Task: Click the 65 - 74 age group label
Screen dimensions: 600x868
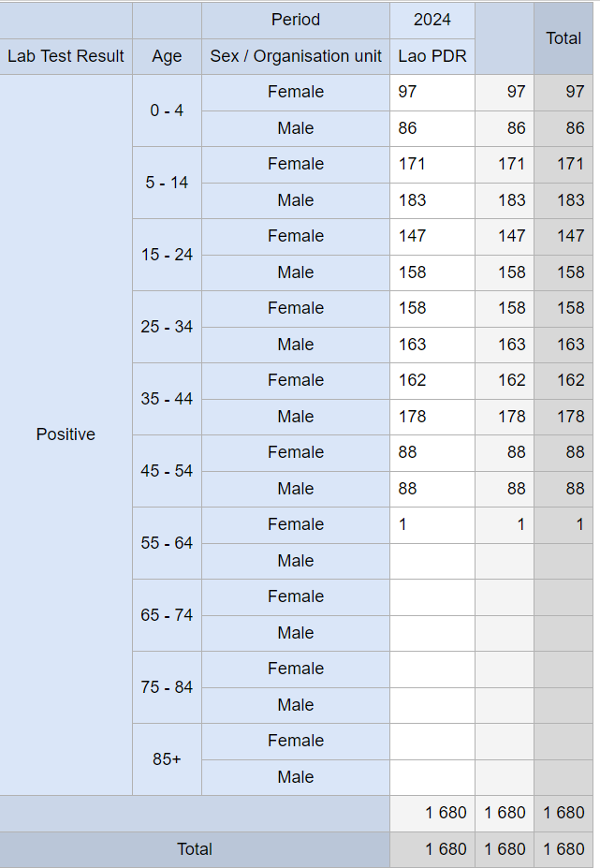Action: 167,615
